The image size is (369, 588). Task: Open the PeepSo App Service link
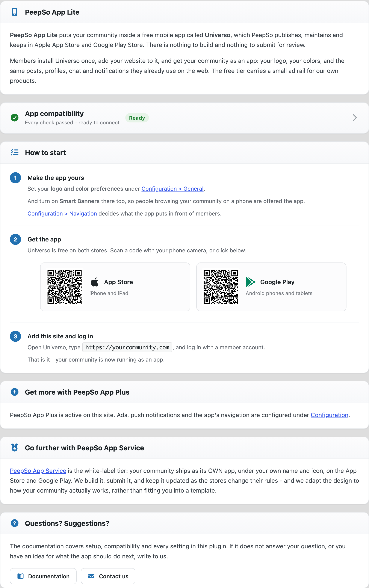38,471
